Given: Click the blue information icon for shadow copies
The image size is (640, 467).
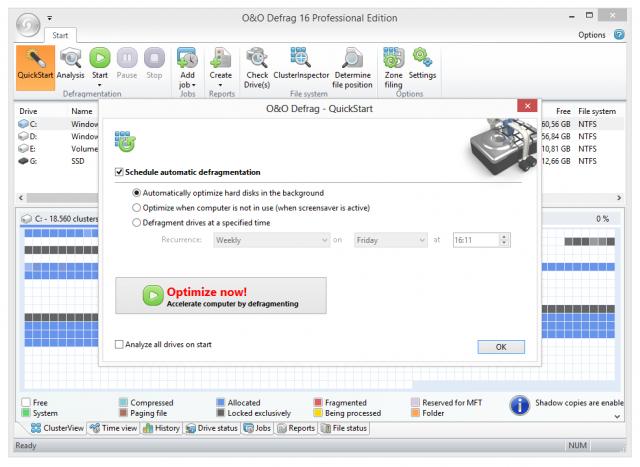Looking at the screenshot, I should coord(520,406).
